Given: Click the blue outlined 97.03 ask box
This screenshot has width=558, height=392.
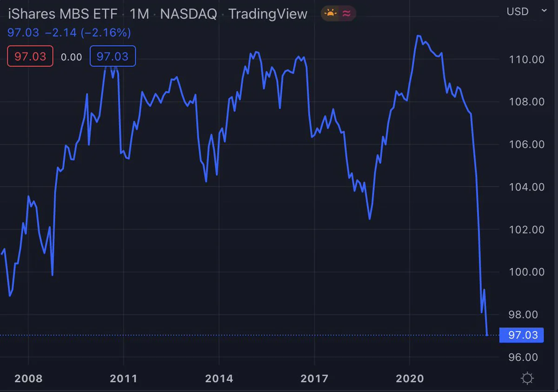Looking at the screenshot, I should point(113,57).
